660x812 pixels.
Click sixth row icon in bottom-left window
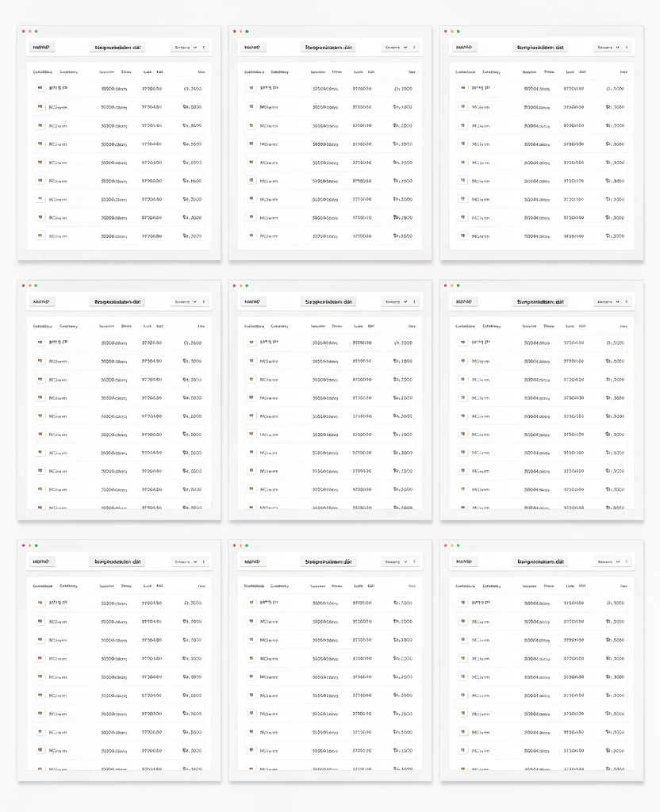[40, 695]
